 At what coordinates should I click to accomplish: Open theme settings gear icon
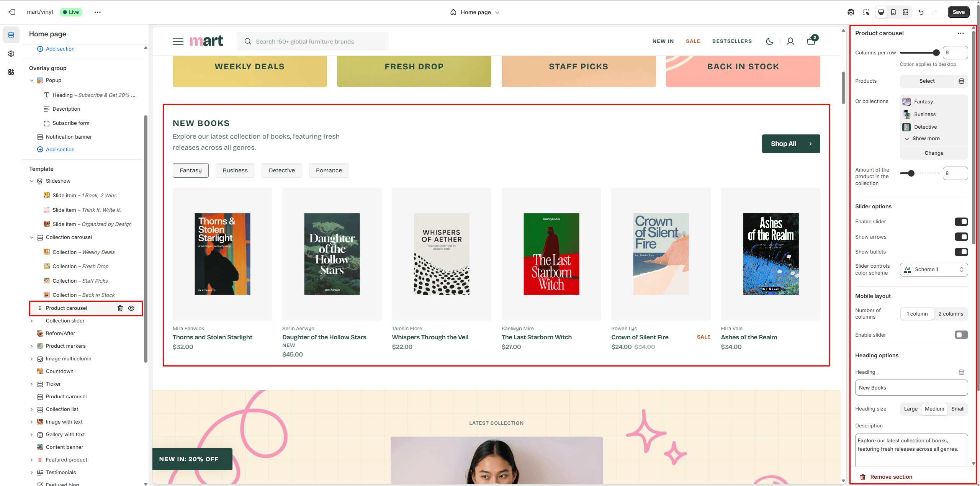tap(11, 54)
